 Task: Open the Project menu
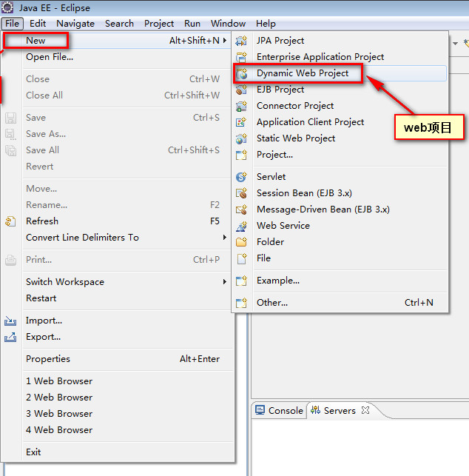point(159,24)
